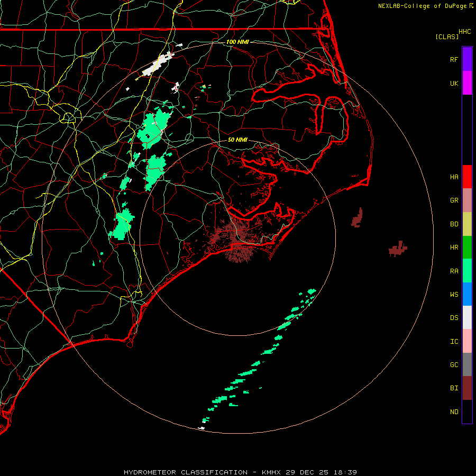
Task: Click the NEXLAB-College of DuPage credit text
Action: pos(423,6)
